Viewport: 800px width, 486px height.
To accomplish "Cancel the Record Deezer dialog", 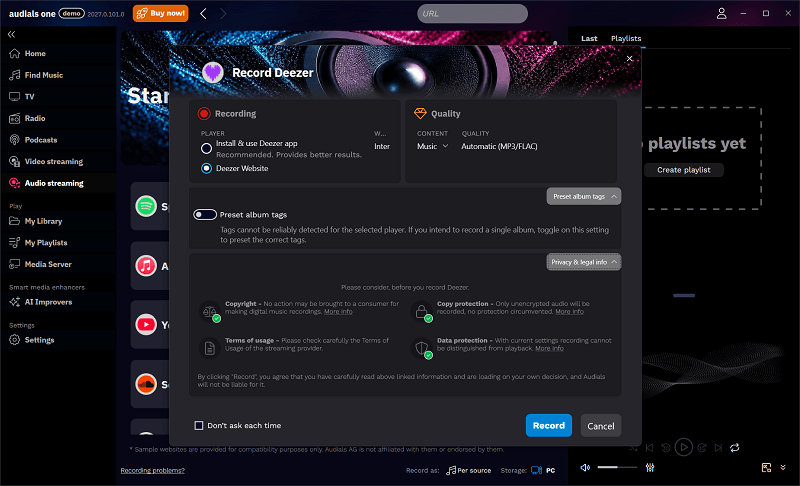I will 601,425.
